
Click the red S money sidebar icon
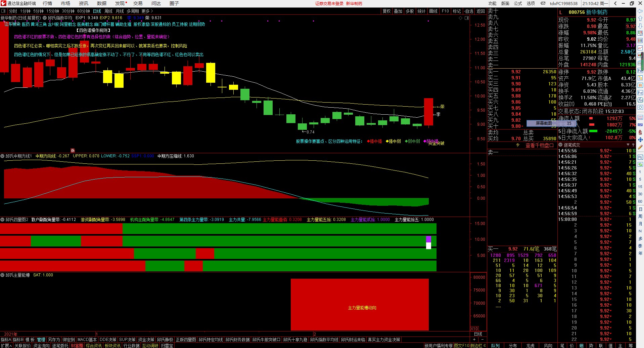click(640, 132)
